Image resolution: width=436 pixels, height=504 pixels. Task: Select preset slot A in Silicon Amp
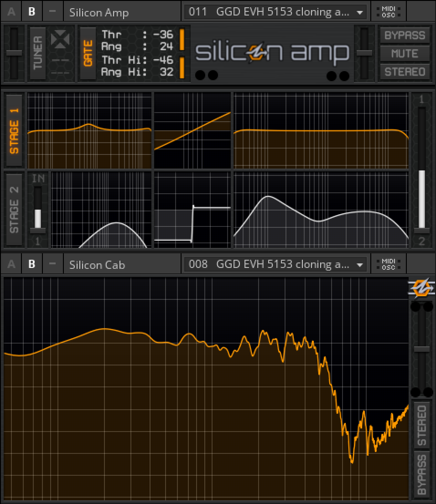click(x=11, y=11)
